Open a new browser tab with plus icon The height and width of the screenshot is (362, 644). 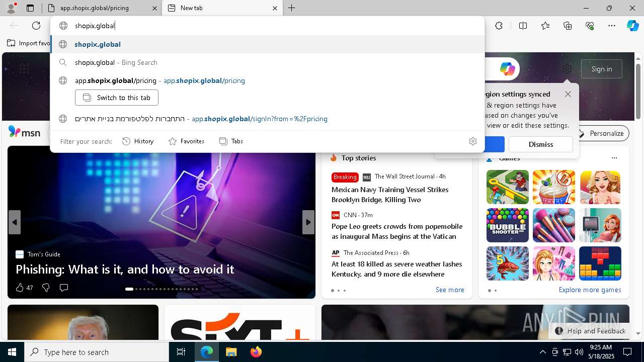[x=292, y=8]
